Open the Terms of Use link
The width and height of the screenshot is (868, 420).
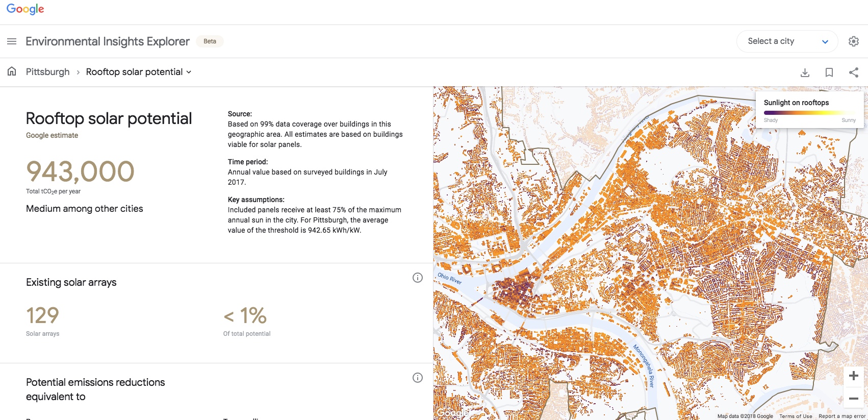[x=796, y=416]
